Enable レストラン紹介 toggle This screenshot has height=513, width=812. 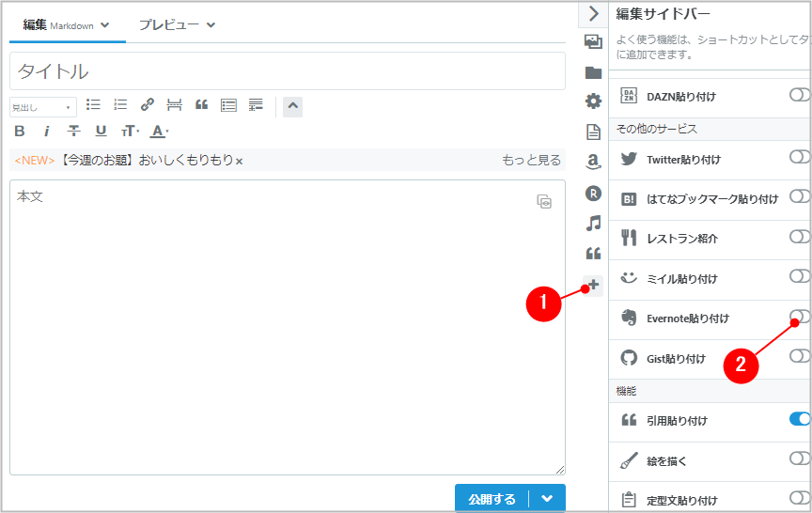click(x=800, y=237)
